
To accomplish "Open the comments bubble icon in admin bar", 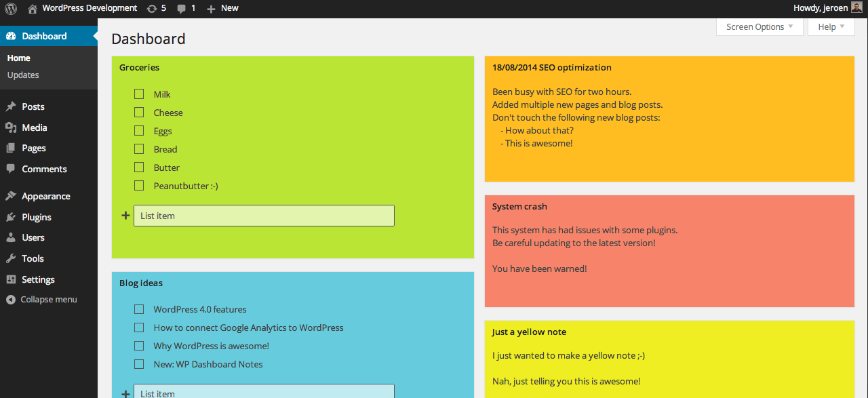I will pos(182,9).
